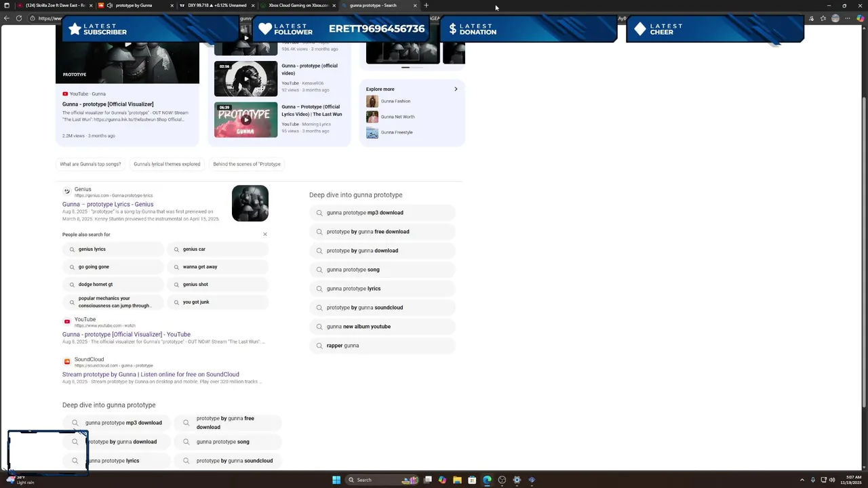
Task: Open Task View in the taskbar
Action: 428,480
